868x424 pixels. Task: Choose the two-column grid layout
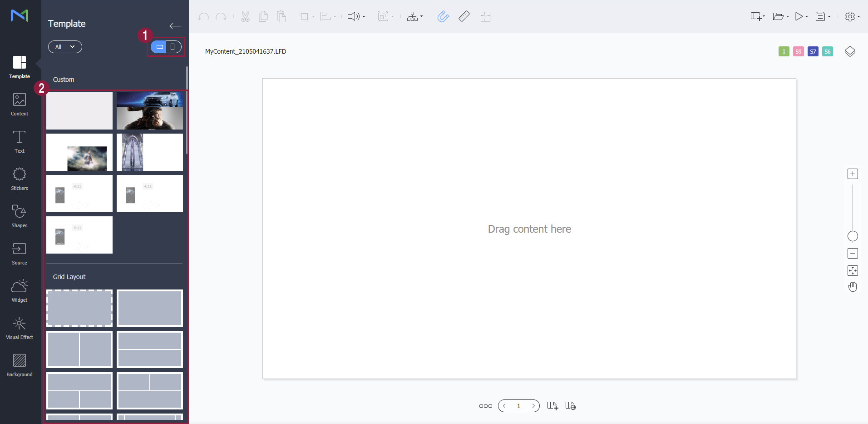(79, 349)
